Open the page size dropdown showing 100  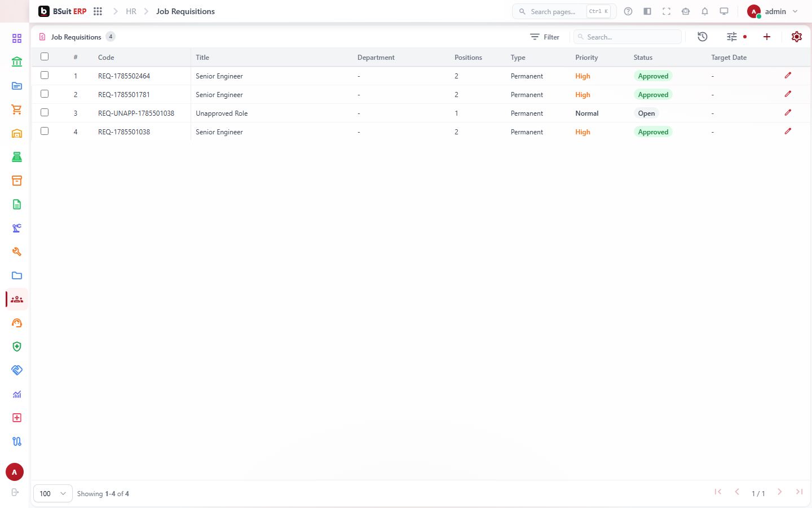[x=53, y=493]
